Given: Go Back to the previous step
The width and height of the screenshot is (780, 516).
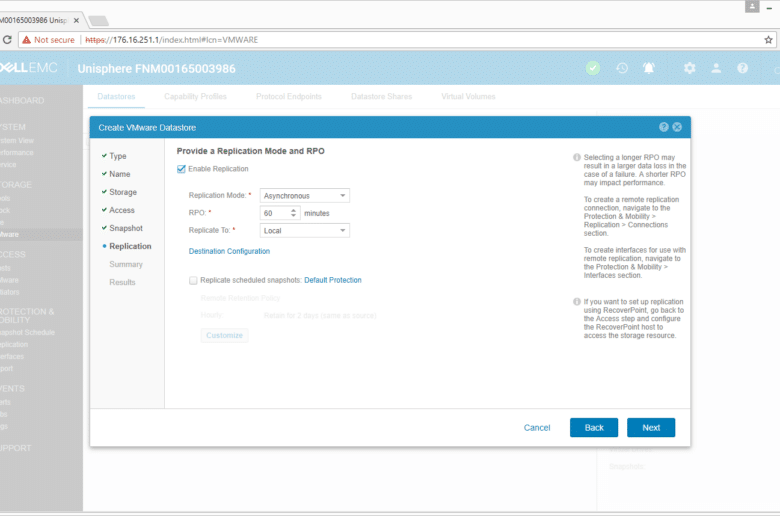Looking at the screenshot, I should pyautogui.click(x=594, y=427).
